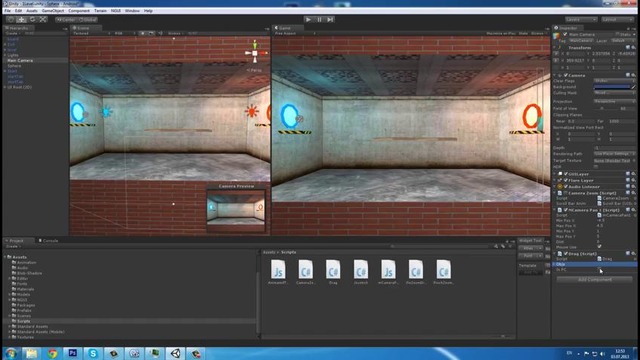Toggle the GUILayer component checkbox

pos(566,174)
